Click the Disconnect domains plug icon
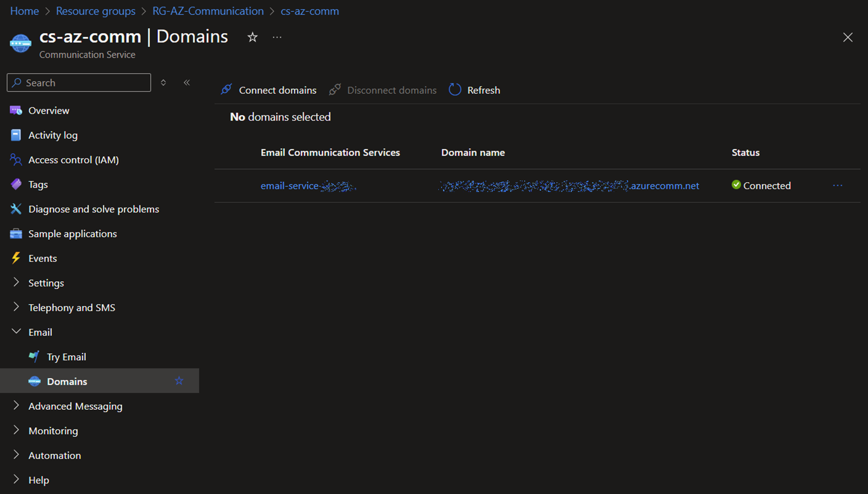Image resolution: width=868 pixels, height=494 pixels. pos(335,89)
